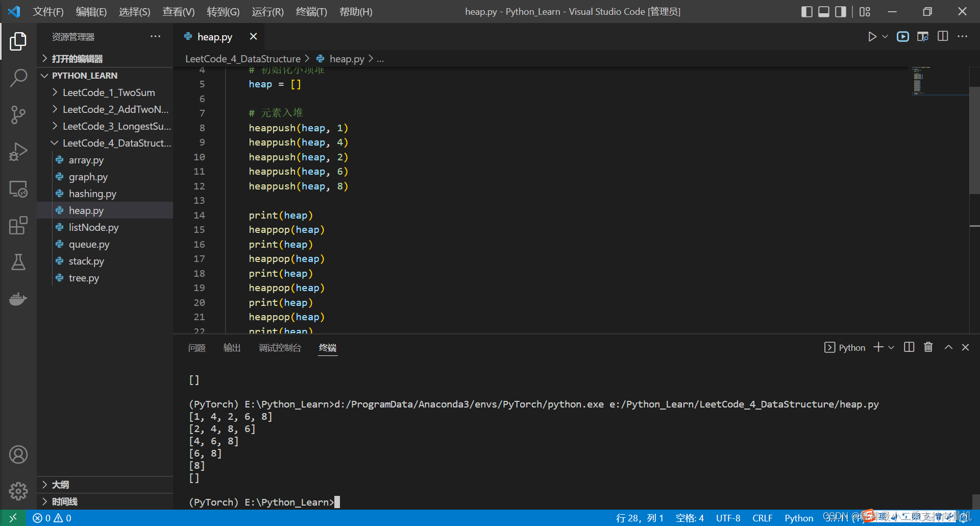Open the Testing flask view
Screen dimensions: 980x526
pos(18,262)
